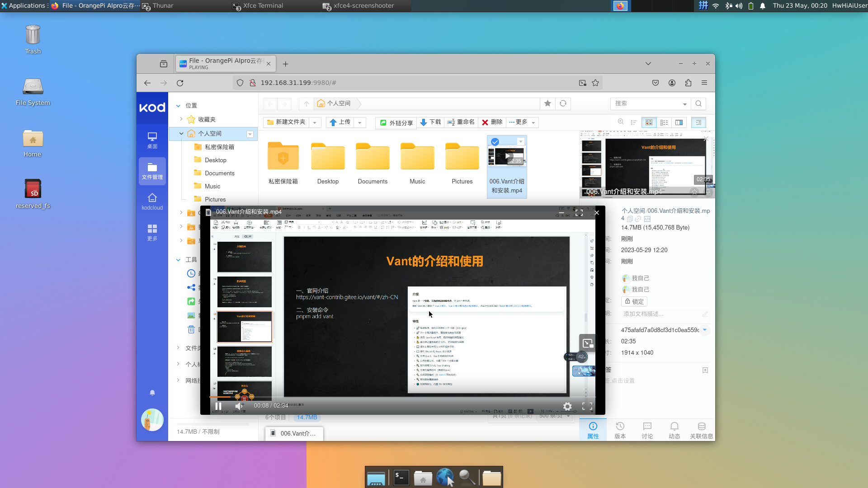This screenshot has width=868, height=488.
Task: Click Download (下载) button
Action: coord(430,122)
